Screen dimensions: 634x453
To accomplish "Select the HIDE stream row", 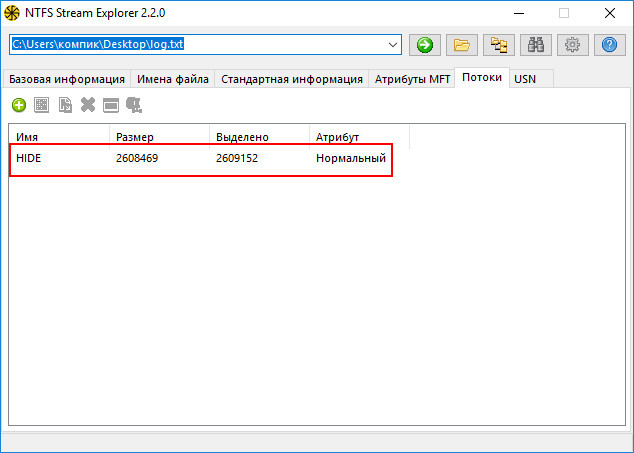I will pos(200,159).
